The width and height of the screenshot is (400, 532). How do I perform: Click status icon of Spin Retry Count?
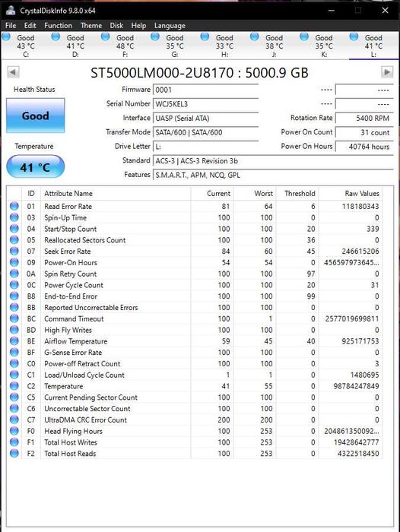click(x=14, y=273)
